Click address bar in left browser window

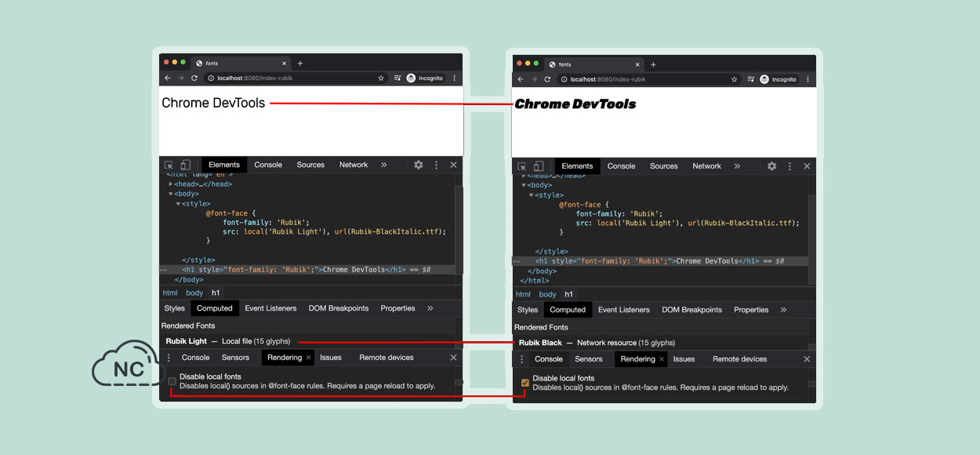tap(296, 78)
